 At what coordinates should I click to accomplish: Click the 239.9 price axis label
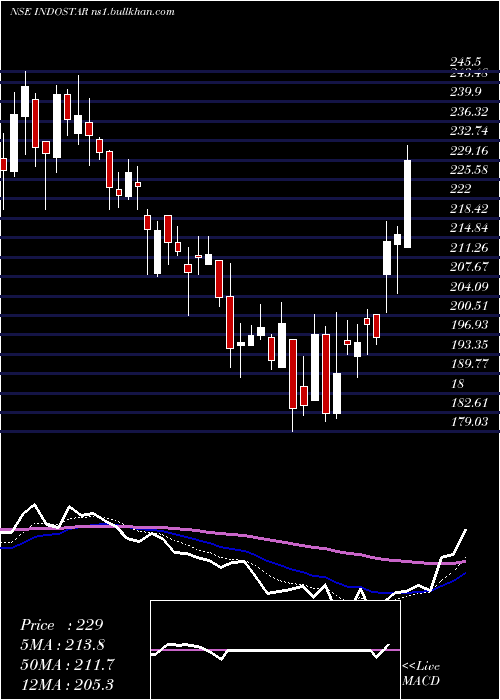pos(466,92)
